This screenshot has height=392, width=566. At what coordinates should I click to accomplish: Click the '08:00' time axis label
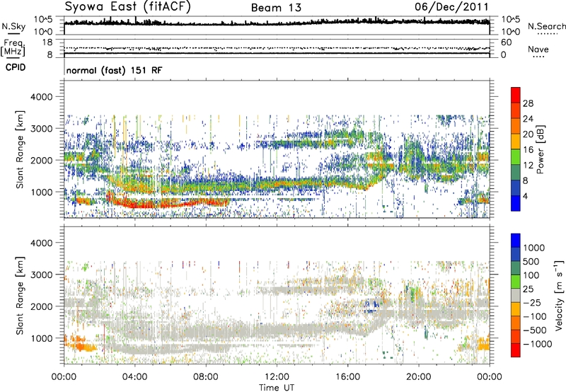[x=205, y=377]
